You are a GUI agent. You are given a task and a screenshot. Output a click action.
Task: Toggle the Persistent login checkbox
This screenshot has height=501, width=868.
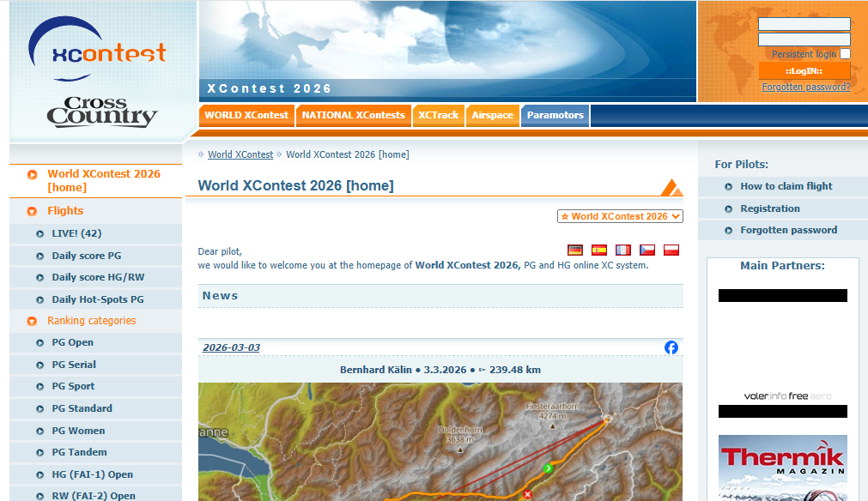click(845, 54)
